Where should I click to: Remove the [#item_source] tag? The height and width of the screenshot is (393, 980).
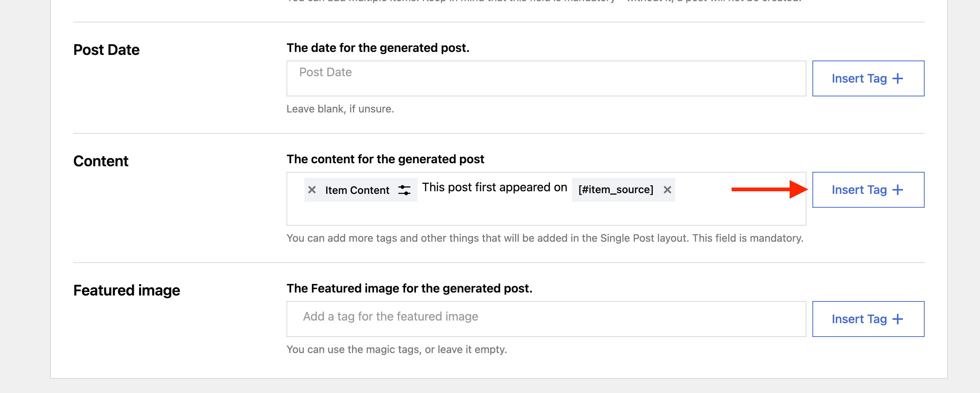[667, 190]
